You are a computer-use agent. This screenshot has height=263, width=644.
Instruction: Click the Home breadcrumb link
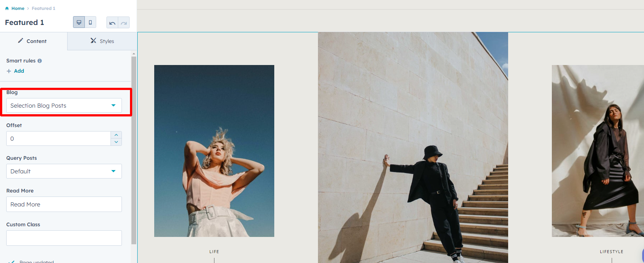coord(18,8)
